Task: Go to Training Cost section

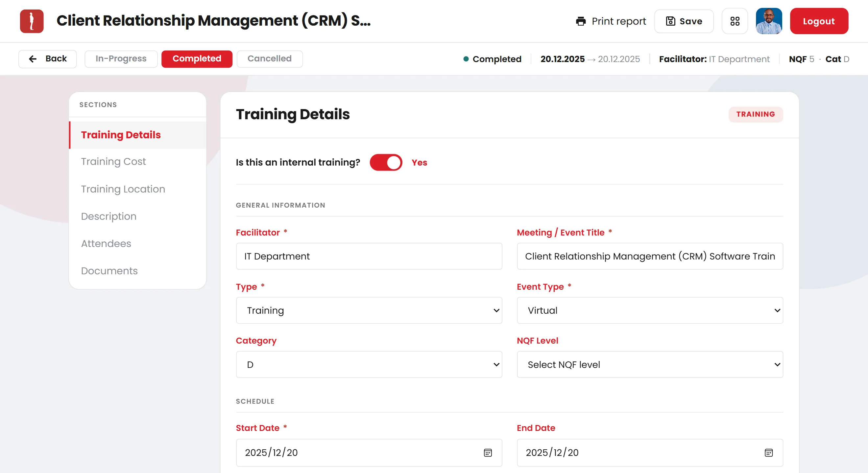Action: pos(137,162)
